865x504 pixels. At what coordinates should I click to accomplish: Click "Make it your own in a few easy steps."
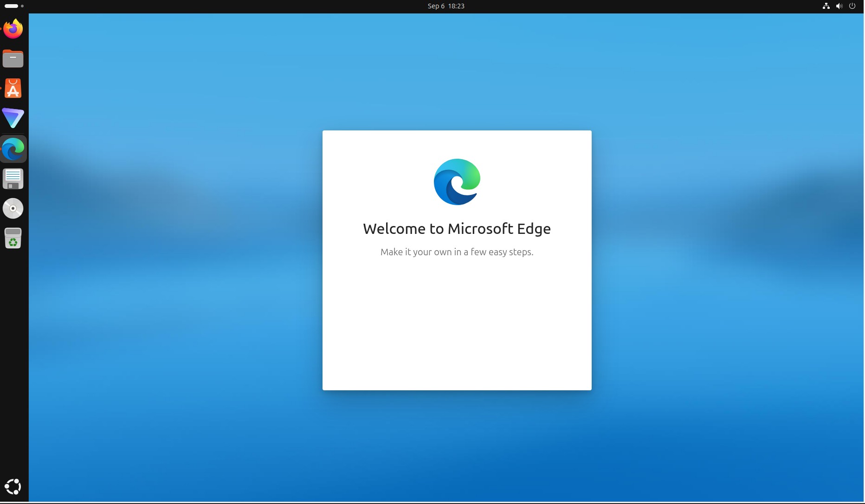pos(457,252)
